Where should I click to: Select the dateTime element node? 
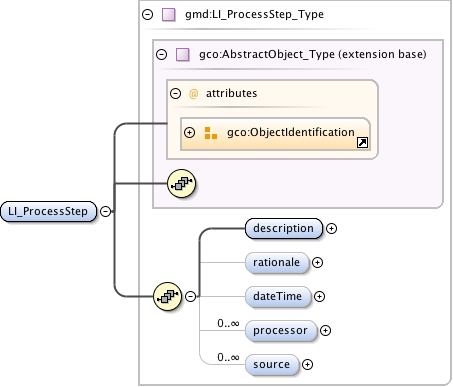[x=278, y=297]
